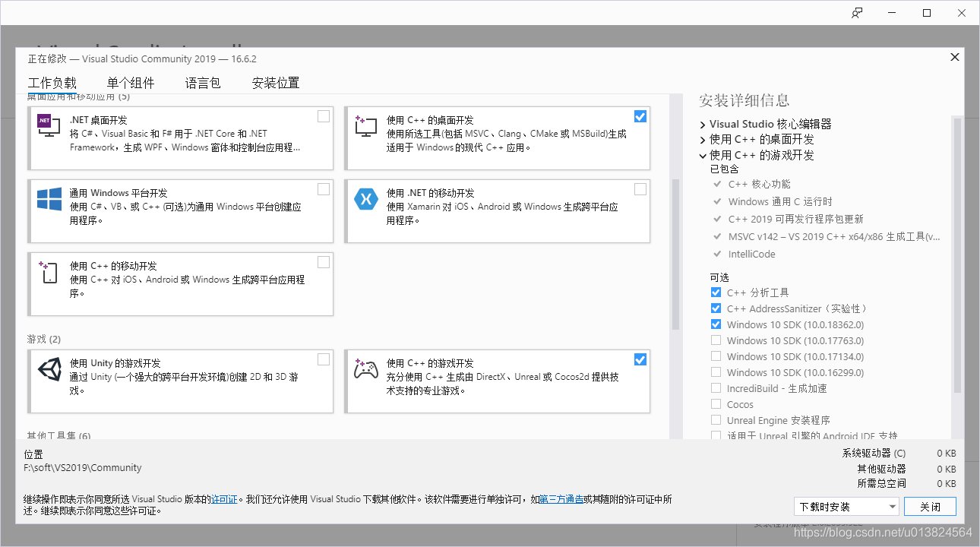Click the Windows logo icon for universal platform
Screen dimensions: 980x547
(x=49, y=199)
